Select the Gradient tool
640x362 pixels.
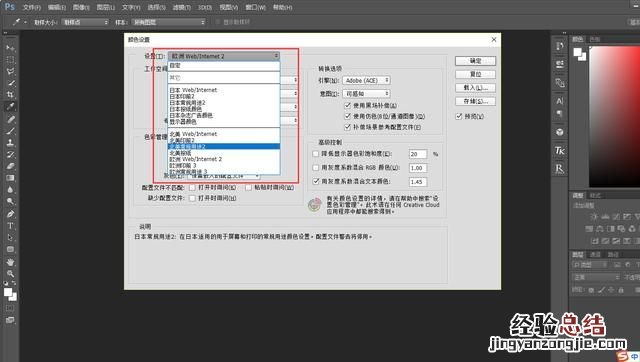pyautogui.click(x=10, y=178)
